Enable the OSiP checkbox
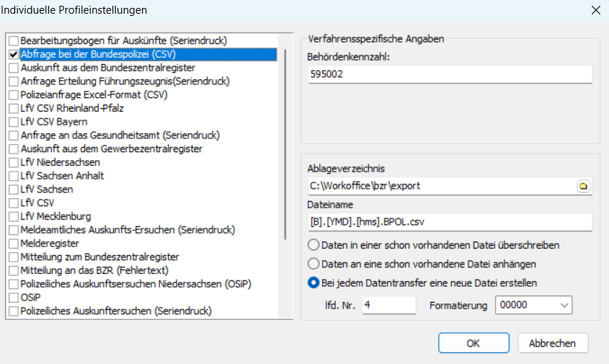The height and width of the screenshot is (364, 609). coord(14,298)
